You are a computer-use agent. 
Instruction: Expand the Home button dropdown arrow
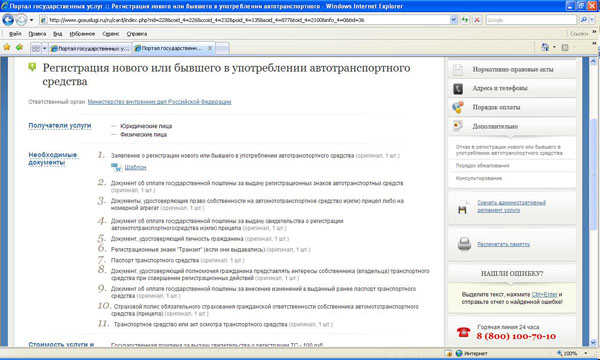(x=554, y=47)
